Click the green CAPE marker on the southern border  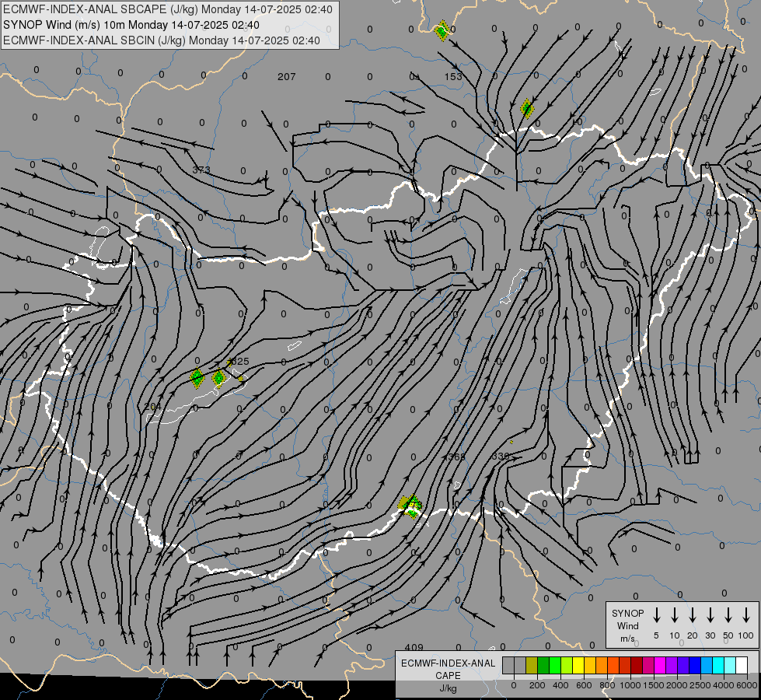(410, 506)
